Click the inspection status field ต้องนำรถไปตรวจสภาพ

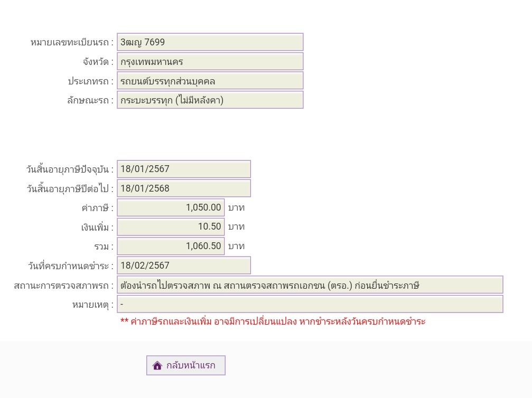coord(310,285)
